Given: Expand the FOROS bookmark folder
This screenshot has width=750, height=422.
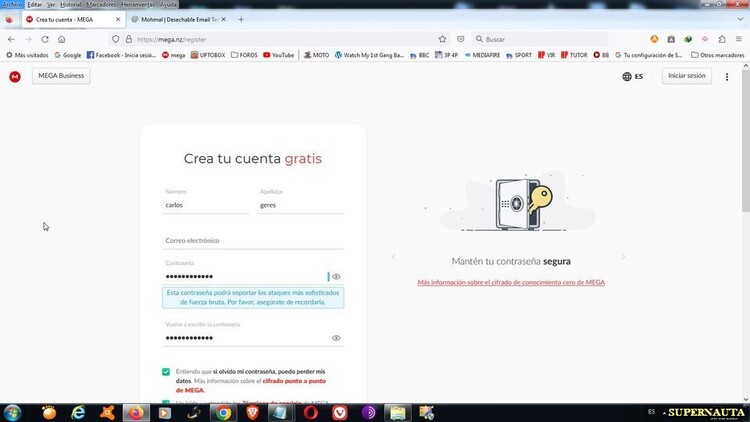Looking at the screenshot, I should [x=244, y=55].
